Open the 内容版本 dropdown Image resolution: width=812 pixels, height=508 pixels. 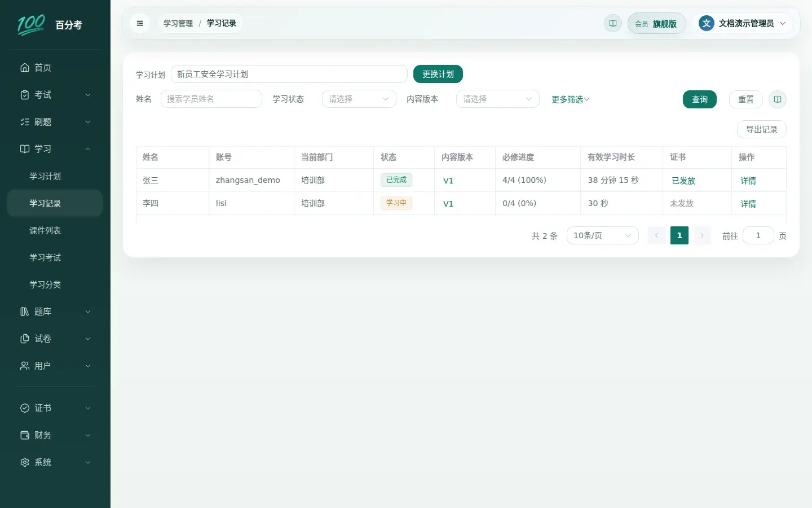coord(498,99)
